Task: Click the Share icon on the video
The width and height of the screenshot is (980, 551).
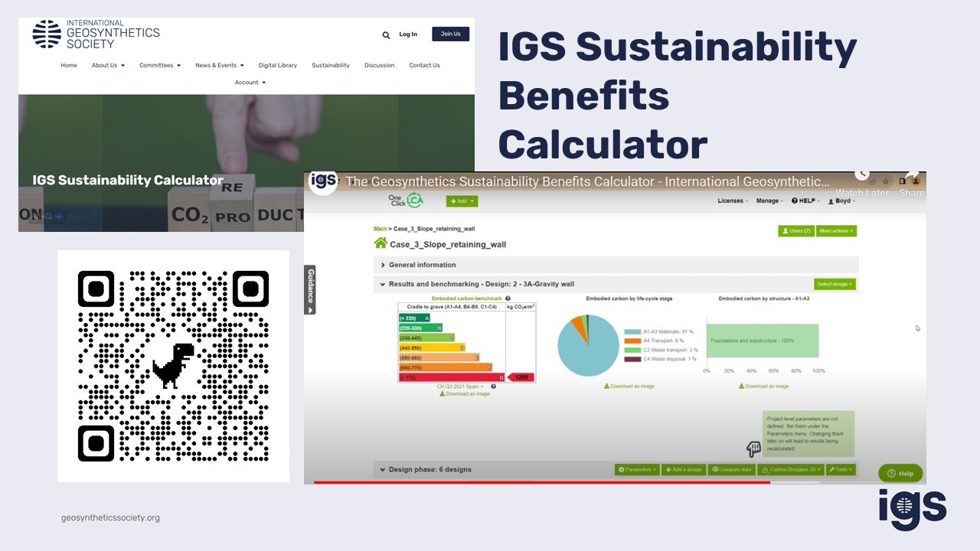Action: [x=912, y=186]
